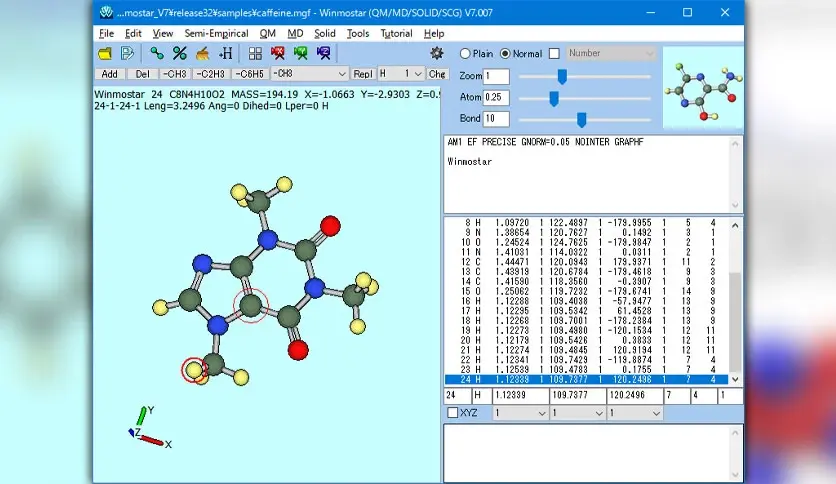The image size is (836, 484).
Task: Click the XYZ axis indicator in viewport
Action: pos(149,429)
